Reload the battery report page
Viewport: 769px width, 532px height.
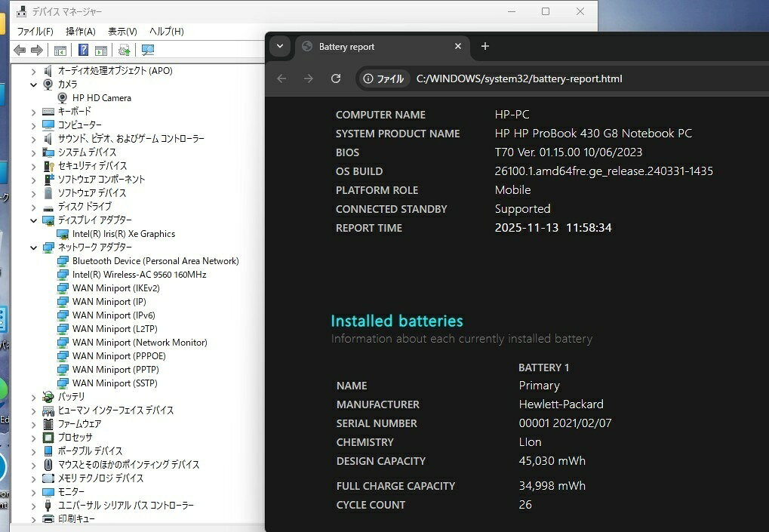point(336,78)
